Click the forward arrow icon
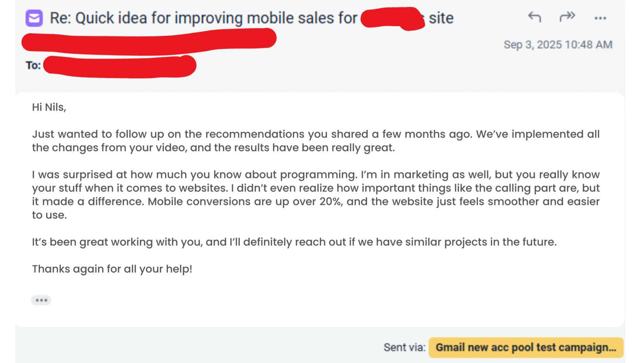This screenshot has height=363, width=644. tap(567, 17)
